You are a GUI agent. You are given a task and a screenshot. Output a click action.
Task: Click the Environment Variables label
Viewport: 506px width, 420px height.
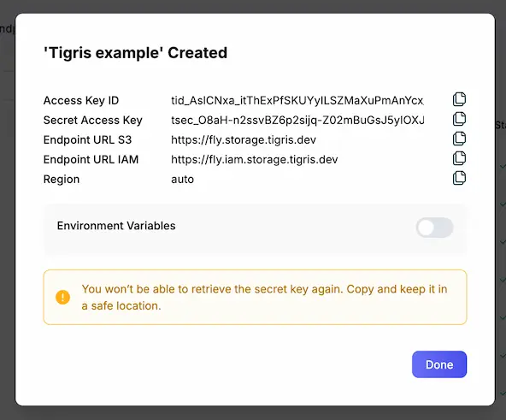tap(116, 226)
